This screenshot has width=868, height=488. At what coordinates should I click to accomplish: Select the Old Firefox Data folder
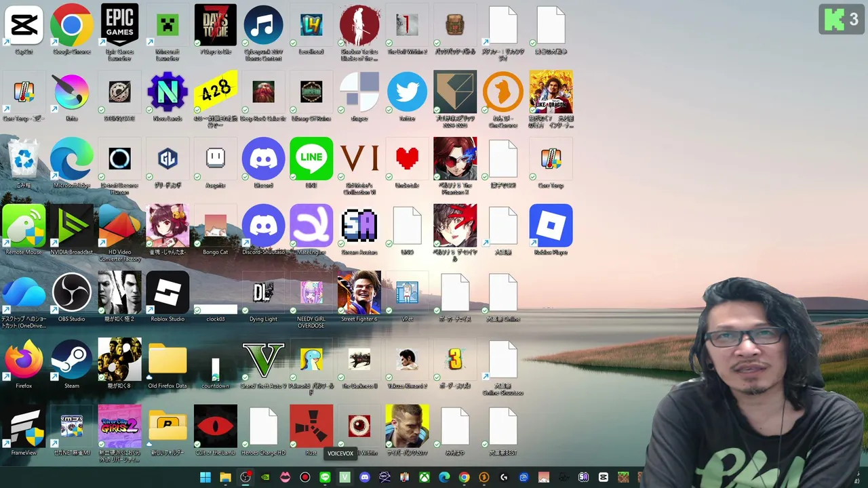click(x=167, y=359)
